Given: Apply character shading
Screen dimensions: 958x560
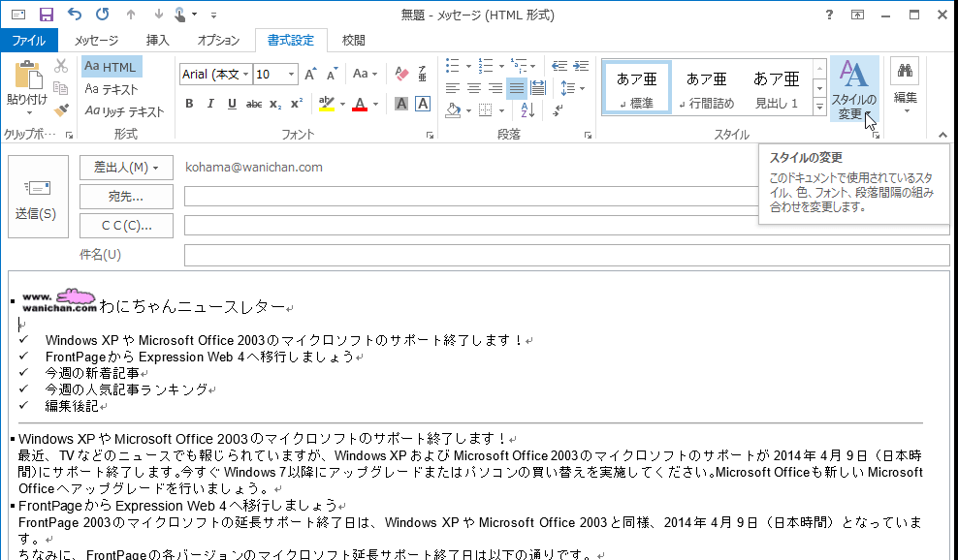Looking at the screenshot, I should coord(400,104).
